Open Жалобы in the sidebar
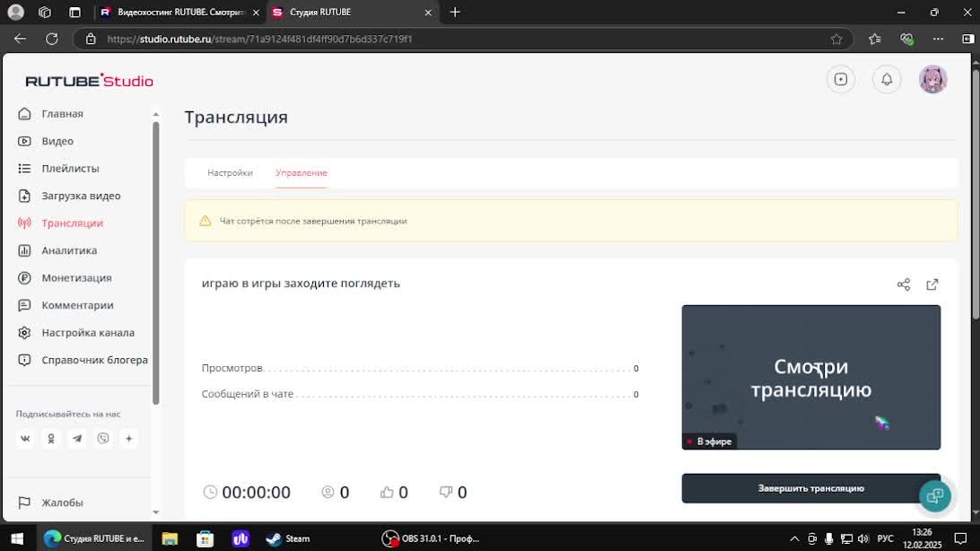Image resolution: width=980 pixels, height=551 pixels. coord(62,503)
